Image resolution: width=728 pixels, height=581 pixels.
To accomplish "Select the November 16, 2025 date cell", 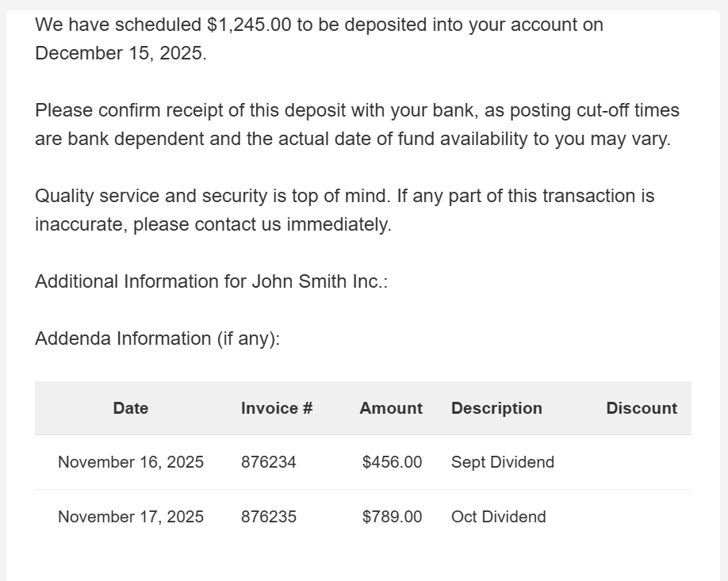I will (131, 462).
